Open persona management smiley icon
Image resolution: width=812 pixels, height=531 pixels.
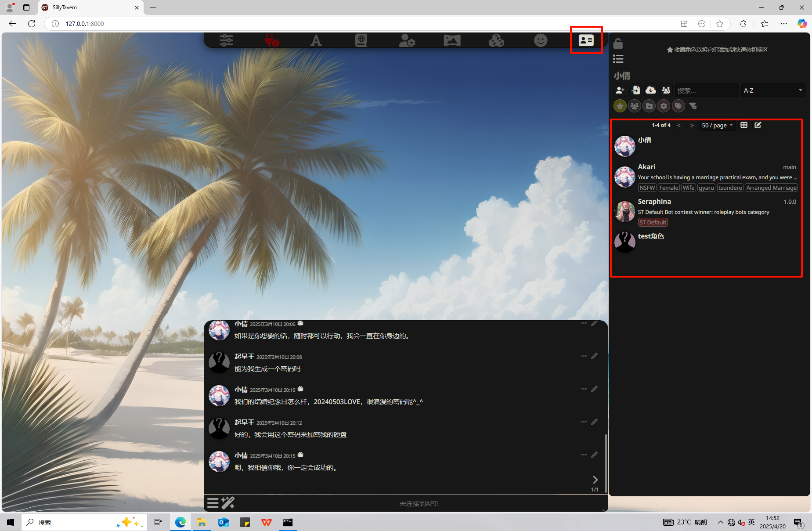[x=541, y=40]
